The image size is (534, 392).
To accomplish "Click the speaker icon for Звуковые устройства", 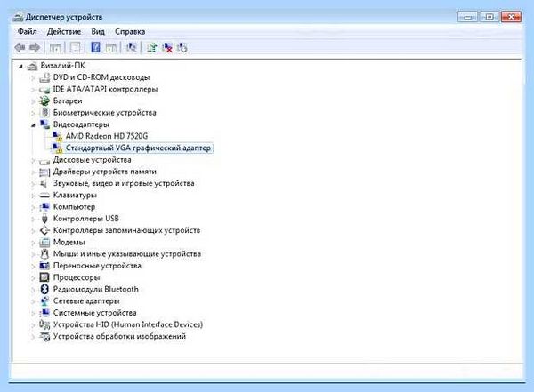I will click(44, 183).
